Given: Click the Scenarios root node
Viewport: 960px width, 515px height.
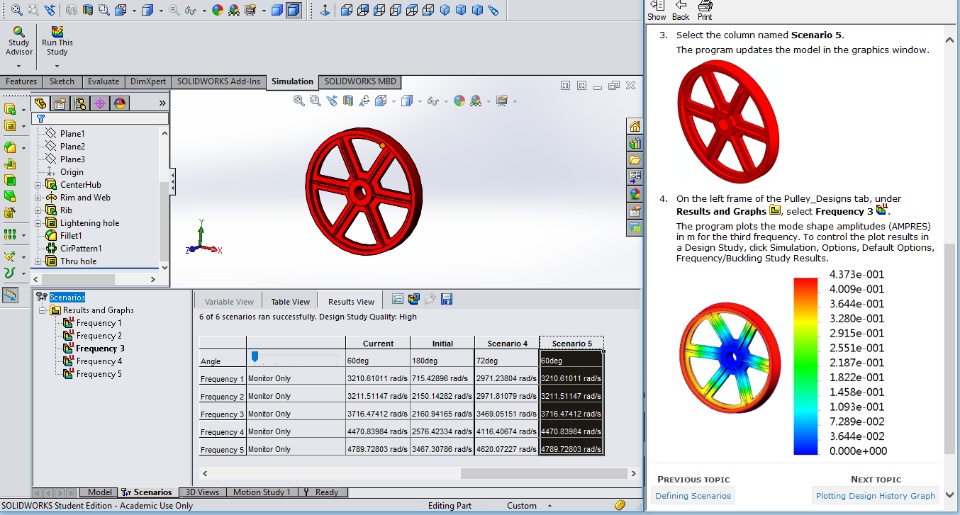Looking at the screenshot, I should click(67, 297).
